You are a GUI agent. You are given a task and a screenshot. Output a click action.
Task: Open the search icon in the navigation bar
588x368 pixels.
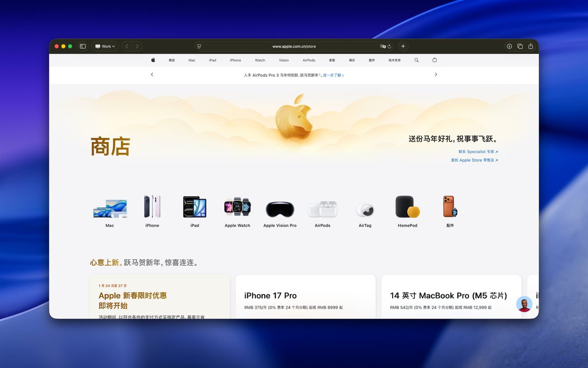click(416, 60)
